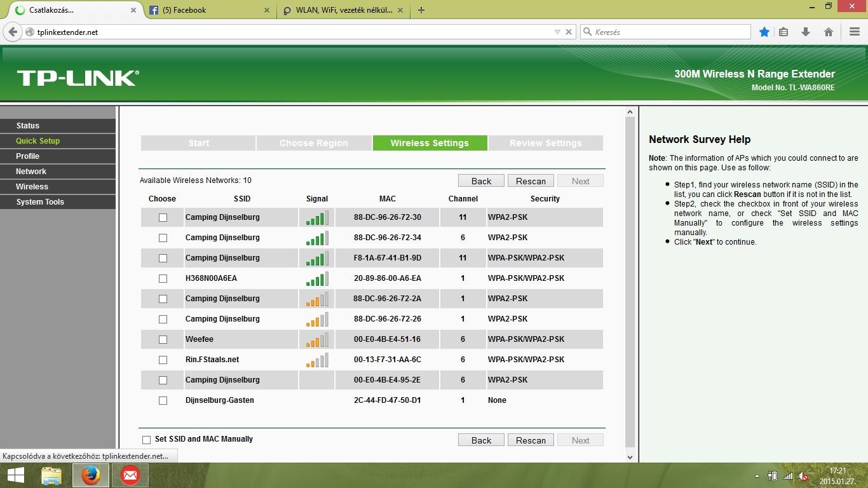Open a new tab with plus icon

421,10
